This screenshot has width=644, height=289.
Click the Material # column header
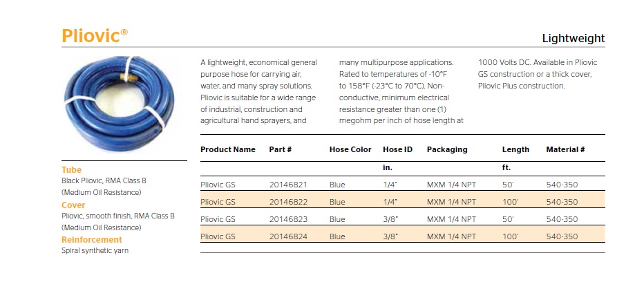[565, 149]
